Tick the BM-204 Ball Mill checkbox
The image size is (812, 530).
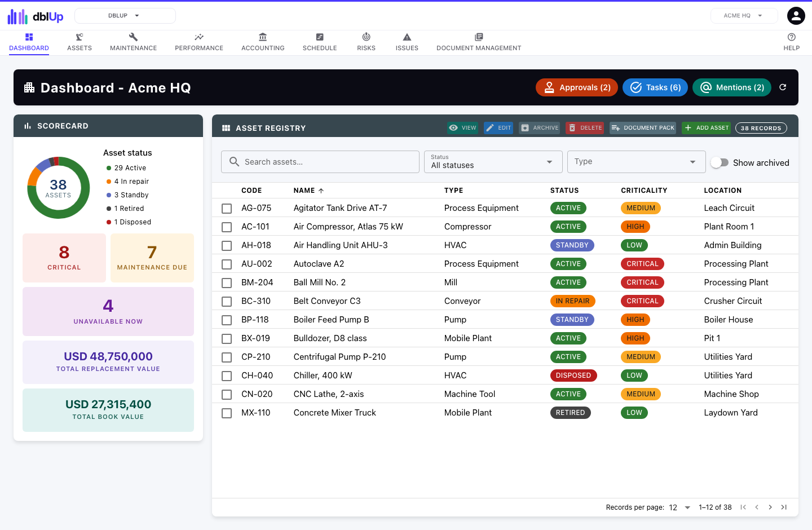click(x=227, y=283)
